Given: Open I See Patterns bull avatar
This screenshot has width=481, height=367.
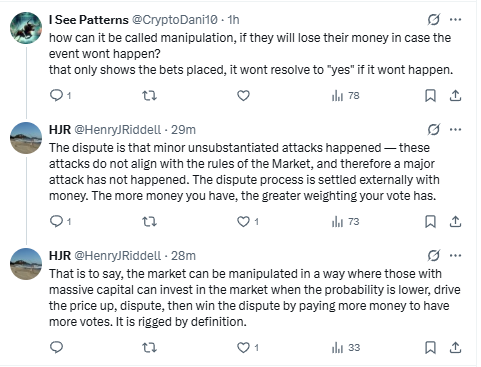Looking at the screenshot, I should click(x=26, y=28).
